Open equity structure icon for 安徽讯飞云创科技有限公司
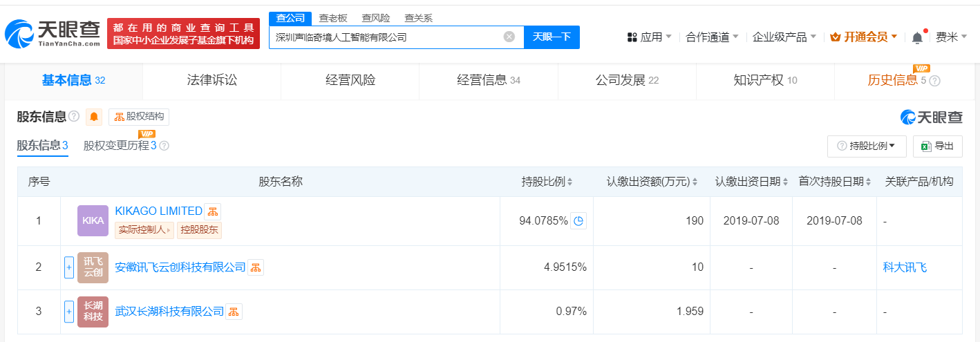This screenshot has width=980, height=342. pos(256,267)
